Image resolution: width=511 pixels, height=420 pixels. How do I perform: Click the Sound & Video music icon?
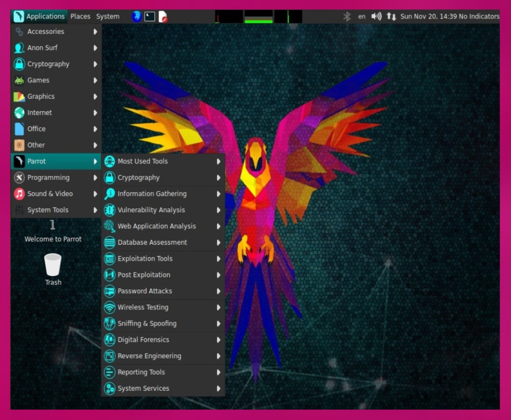(x=19, y=194)
